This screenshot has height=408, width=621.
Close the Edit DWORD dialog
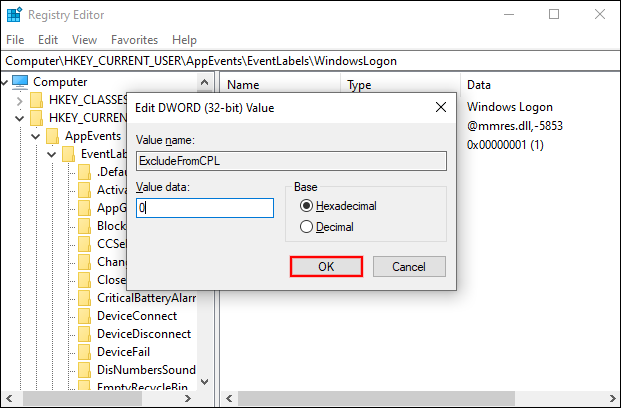pos(441,107)
